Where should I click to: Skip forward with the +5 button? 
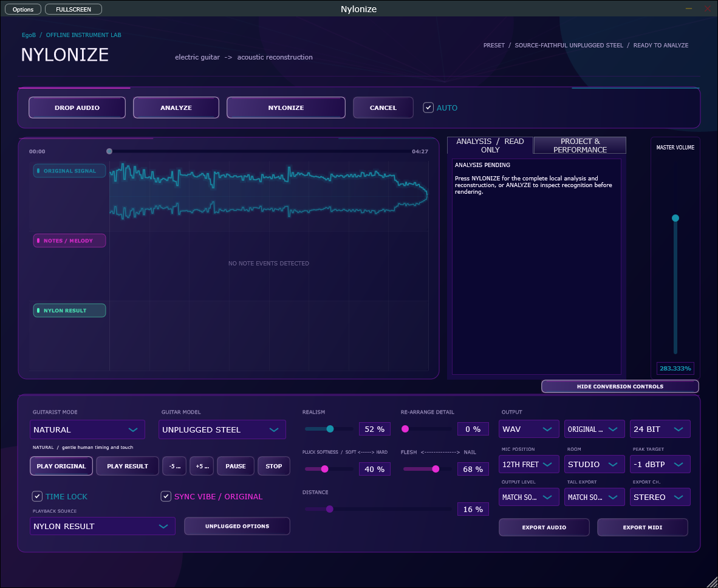tap(202, 466)
